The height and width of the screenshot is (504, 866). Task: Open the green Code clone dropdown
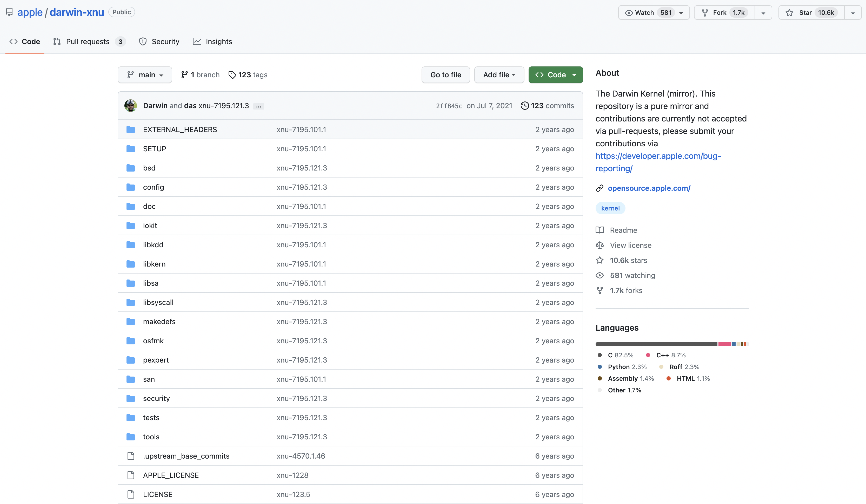click(x=555, y=75)
